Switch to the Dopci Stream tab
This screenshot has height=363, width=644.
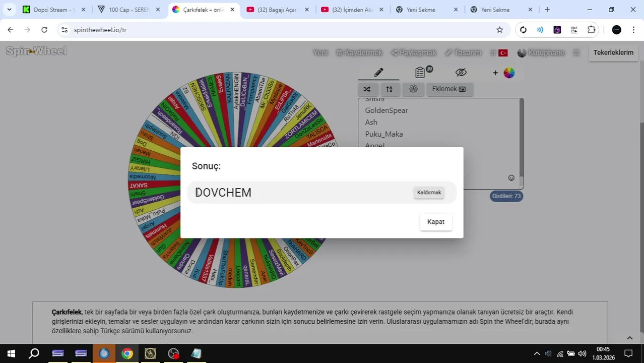point(53,10)
